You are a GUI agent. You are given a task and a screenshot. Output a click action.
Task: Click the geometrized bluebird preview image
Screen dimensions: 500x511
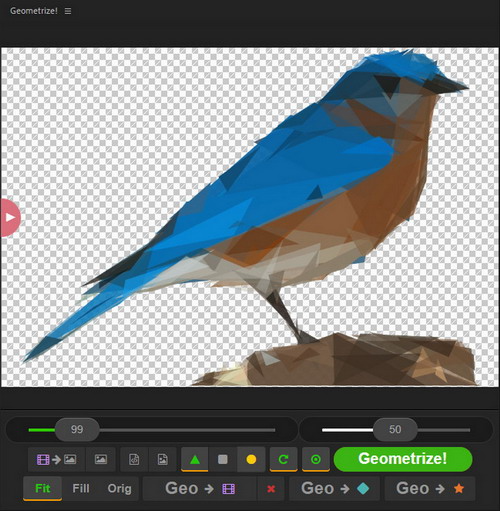coord(250,217)
